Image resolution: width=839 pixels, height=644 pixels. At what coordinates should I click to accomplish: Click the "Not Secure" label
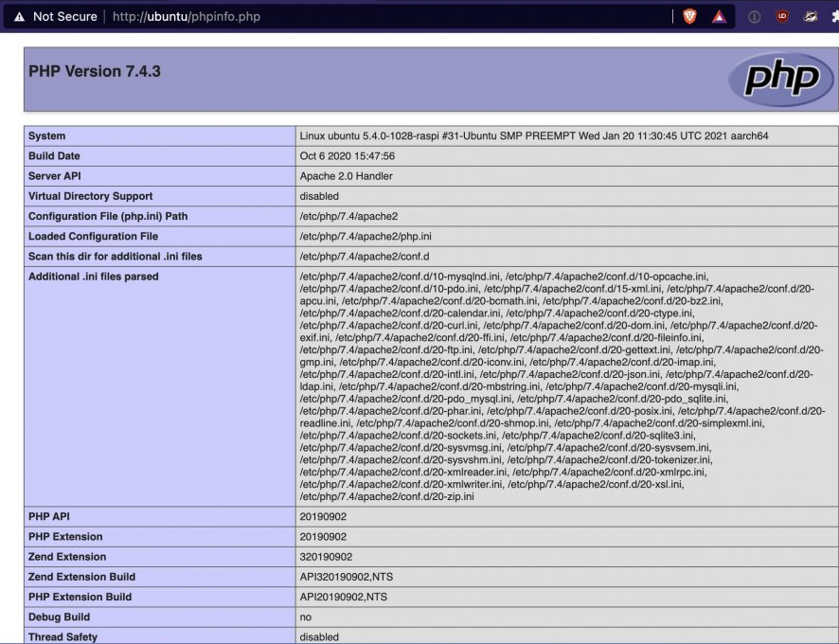coord(64,17)
